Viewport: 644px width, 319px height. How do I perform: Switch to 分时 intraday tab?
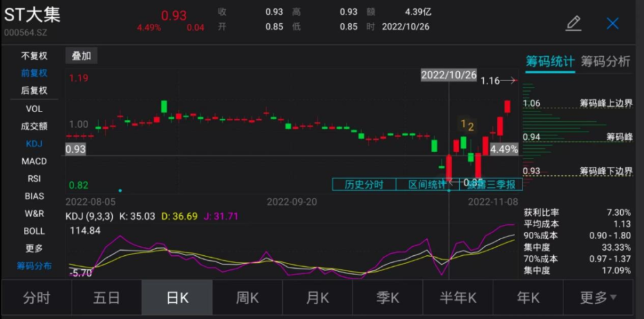36,298
